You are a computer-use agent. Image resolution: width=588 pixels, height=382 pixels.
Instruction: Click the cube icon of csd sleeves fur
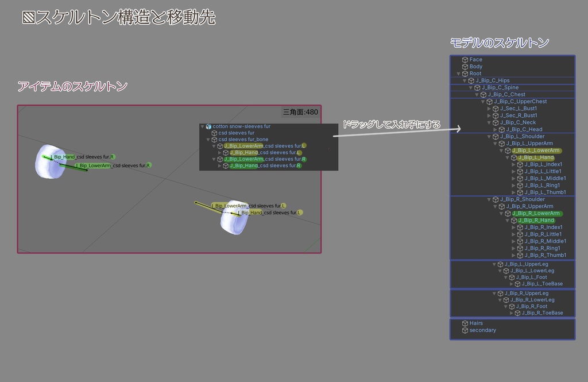coord(215,133)
